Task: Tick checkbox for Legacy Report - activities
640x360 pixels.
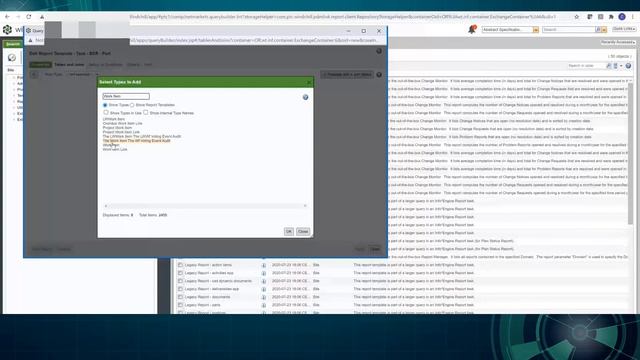Action: coord(180,273)
